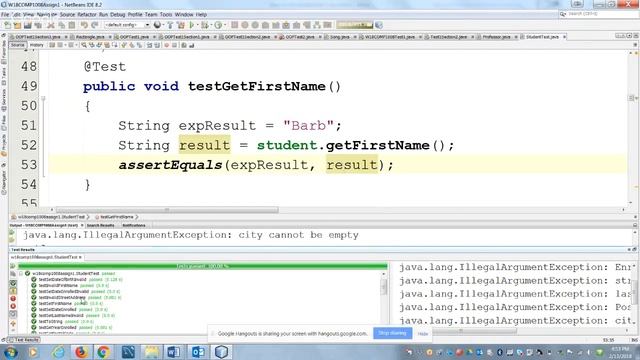Open Firefox from the taskbar
The image size is (640, 360).
coord(81,351)
